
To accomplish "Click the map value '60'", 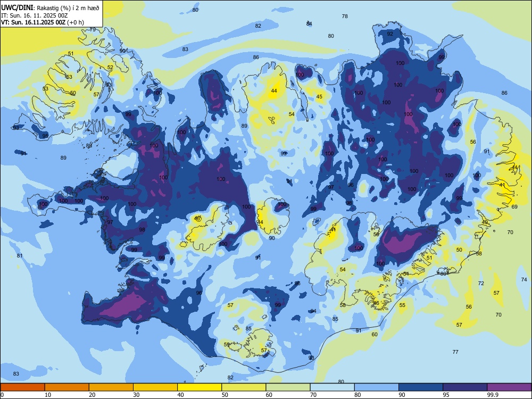I will 375,335.
